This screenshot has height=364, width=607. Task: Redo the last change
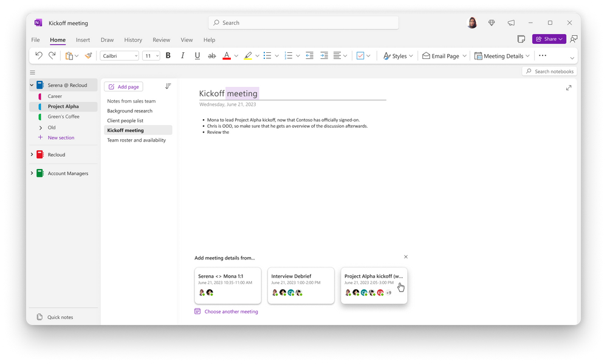52,55
